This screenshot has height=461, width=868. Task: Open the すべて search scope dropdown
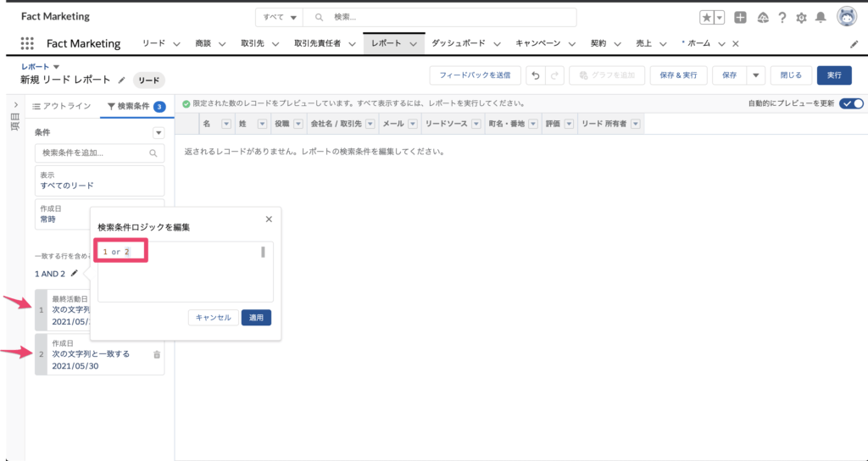[x=280, y=18]
